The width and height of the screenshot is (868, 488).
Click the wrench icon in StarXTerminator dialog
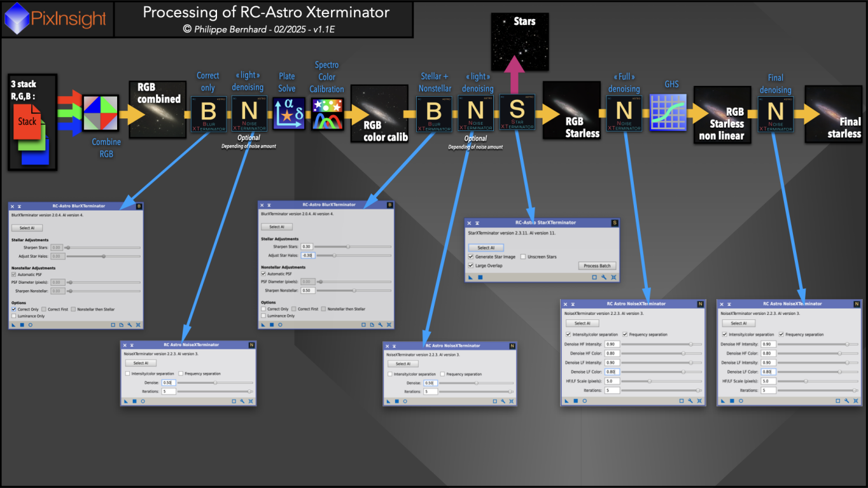[604, 277]
